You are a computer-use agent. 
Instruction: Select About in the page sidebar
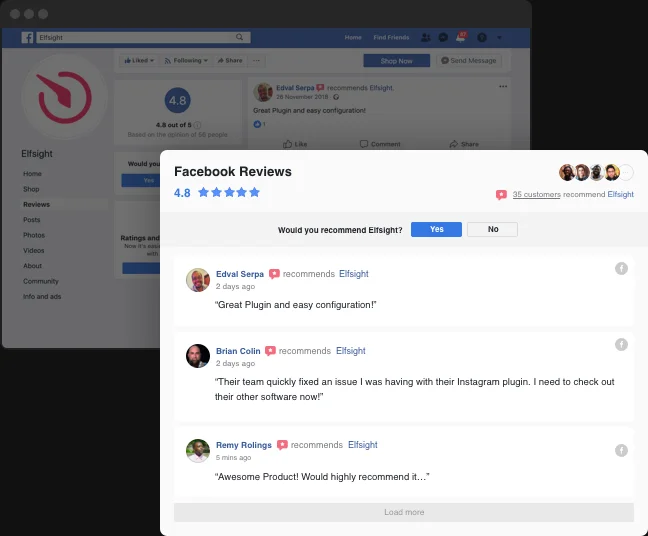point(32,266)
